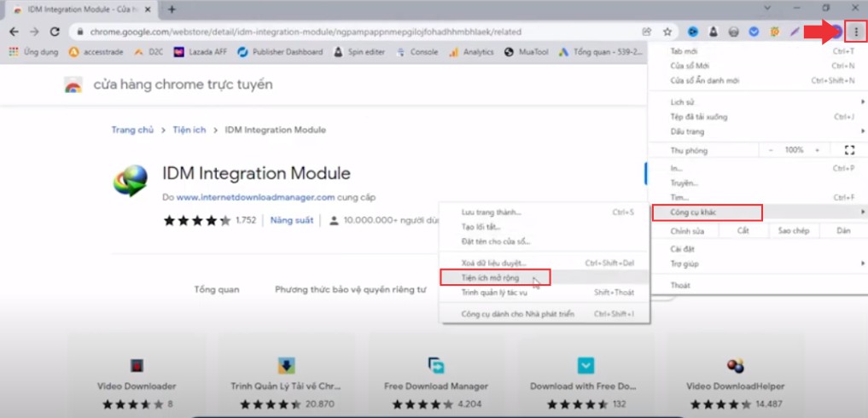Click the address bar URL
The image size is (868, 418).
coord(306,32)
